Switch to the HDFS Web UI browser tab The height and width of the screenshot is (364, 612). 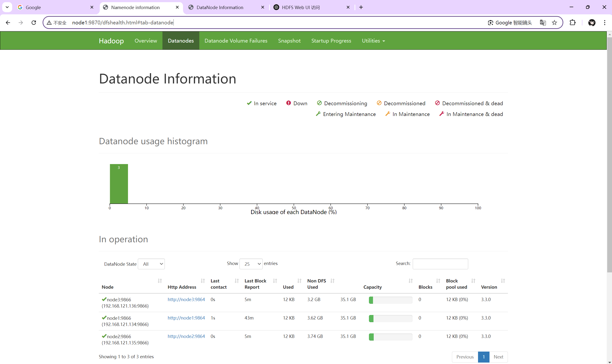(x=300, y=7)
